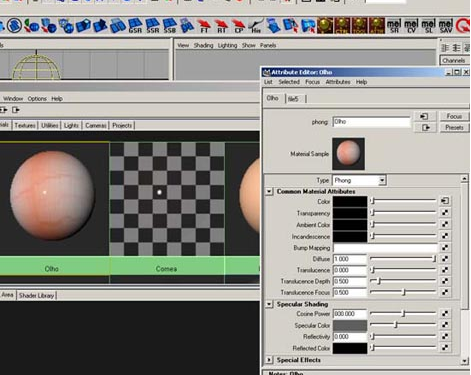The height and width of the screenshot is (375, 471).
Task: Click the black Color swatch
Action: pos(350,201)
